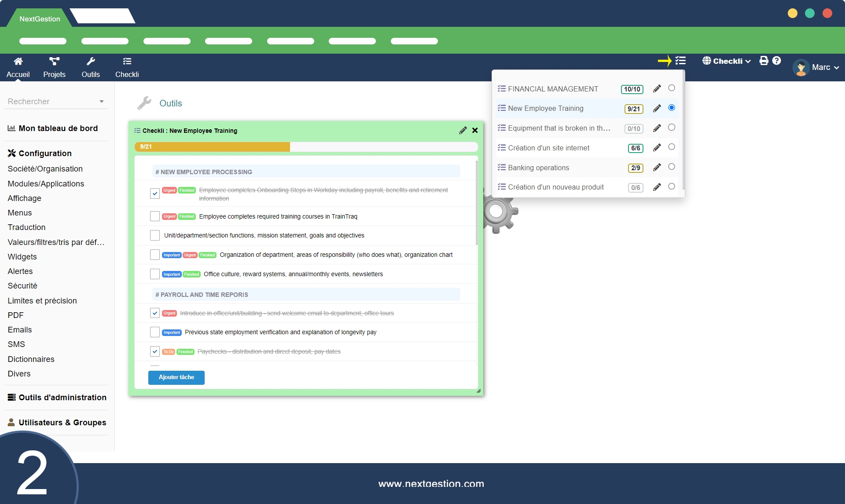845x504 pixels.
Task: Select the Equipment that is broken radio button
Action: click(672, 128)
